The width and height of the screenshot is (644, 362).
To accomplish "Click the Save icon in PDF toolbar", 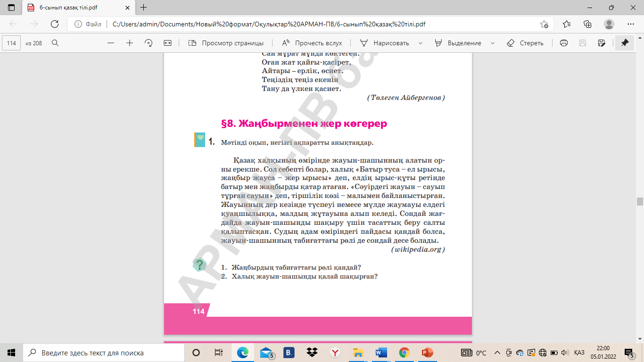I will point(582,43).
